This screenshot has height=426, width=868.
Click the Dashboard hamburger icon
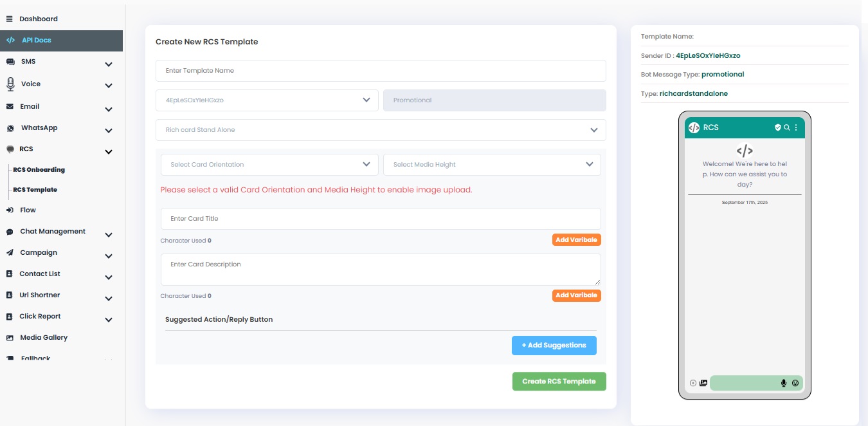point(9,19)
